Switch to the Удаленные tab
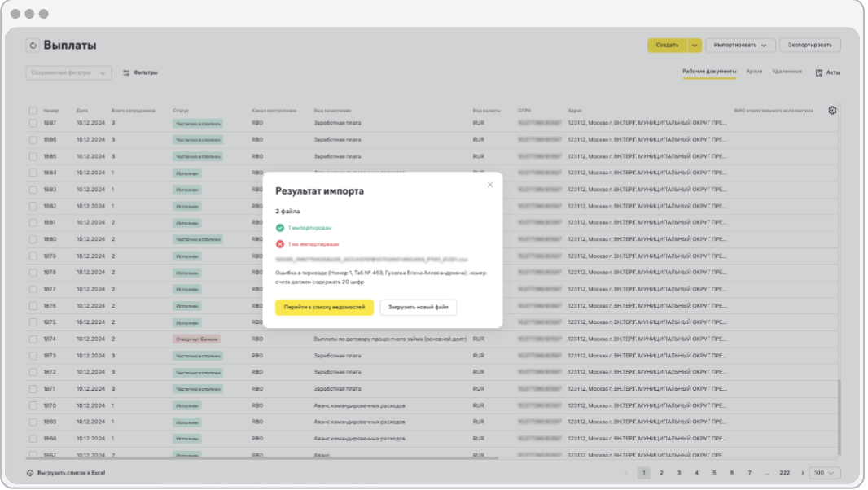This screenshot has height=490, width=868. tap(787, 72)
